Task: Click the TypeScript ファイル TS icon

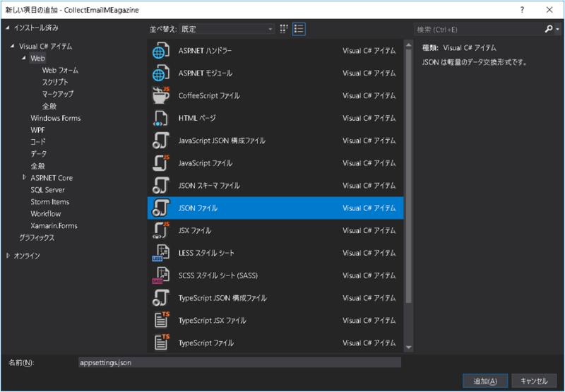Action: click(162, 343)
